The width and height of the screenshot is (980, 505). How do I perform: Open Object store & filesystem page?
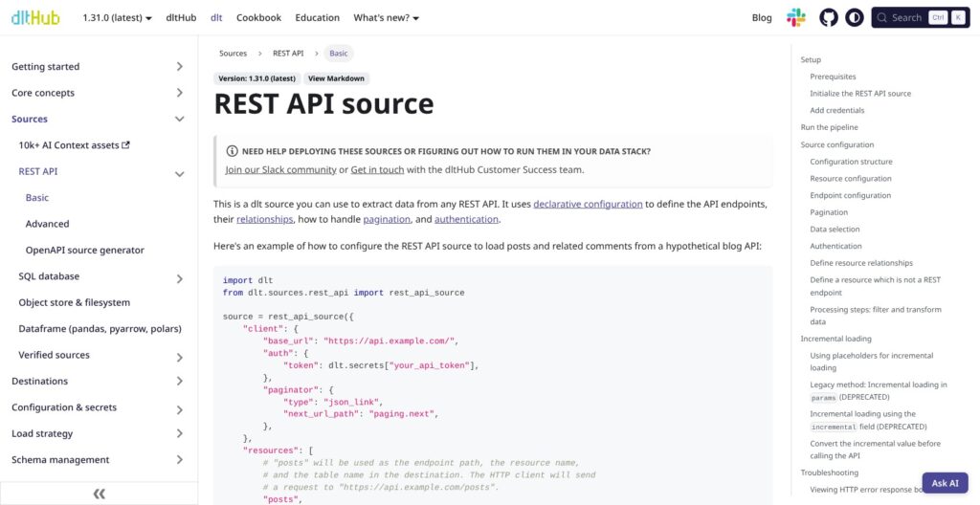[75, 302]
